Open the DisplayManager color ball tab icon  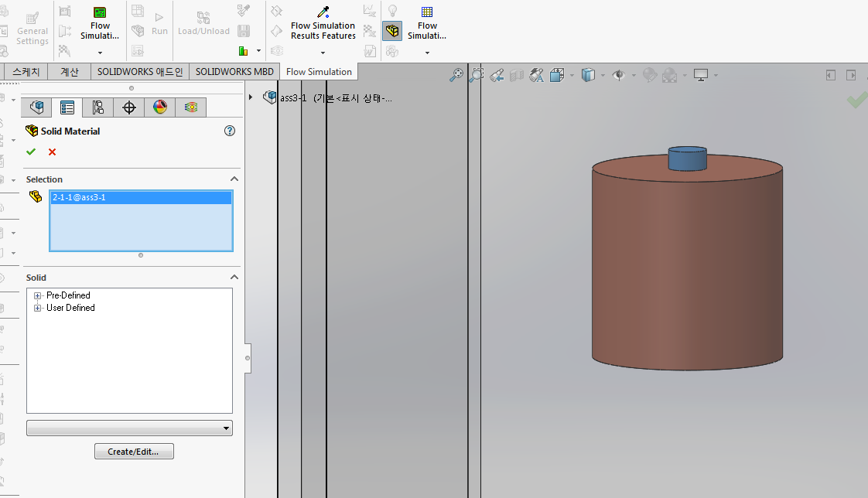tap(160, 107)
